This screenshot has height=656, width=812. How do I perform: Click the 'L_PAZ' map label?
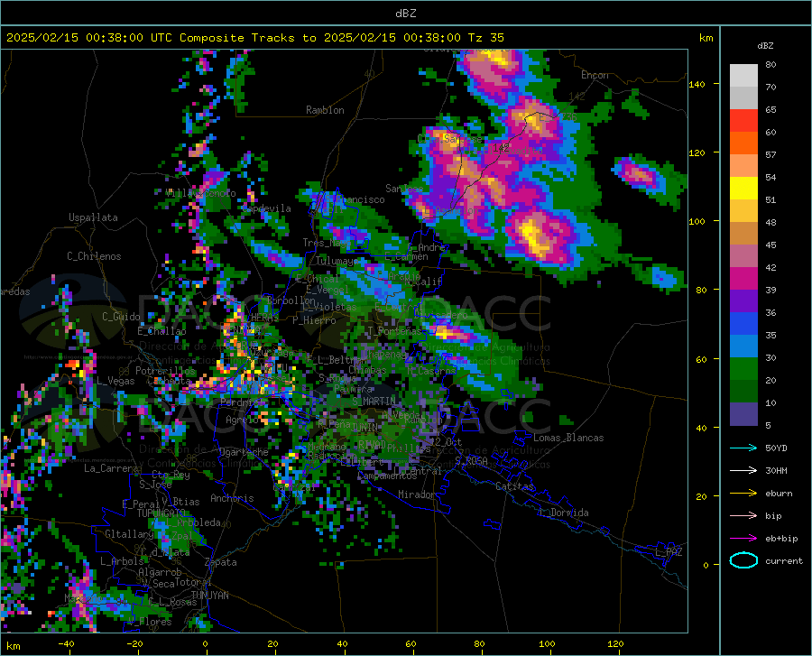669,552
